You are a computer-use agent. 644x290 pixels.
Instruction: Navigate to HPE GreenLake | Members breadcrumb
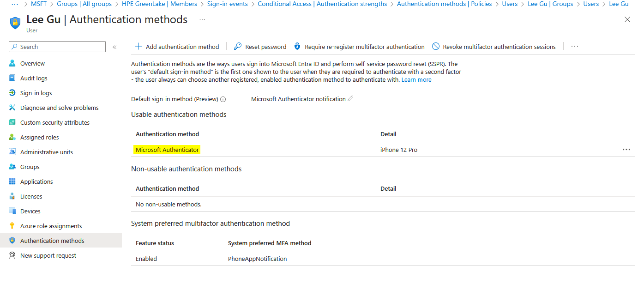(159, 4)
